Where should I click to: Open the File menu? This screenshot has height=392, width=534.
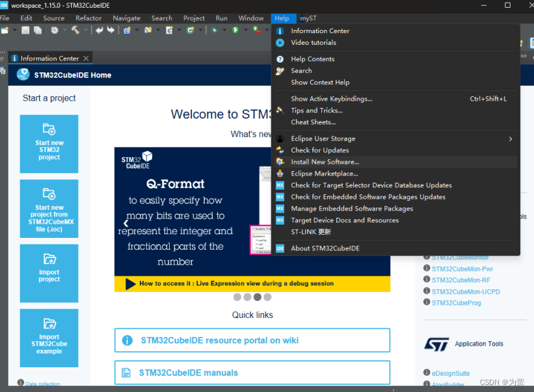coord(5,18)
